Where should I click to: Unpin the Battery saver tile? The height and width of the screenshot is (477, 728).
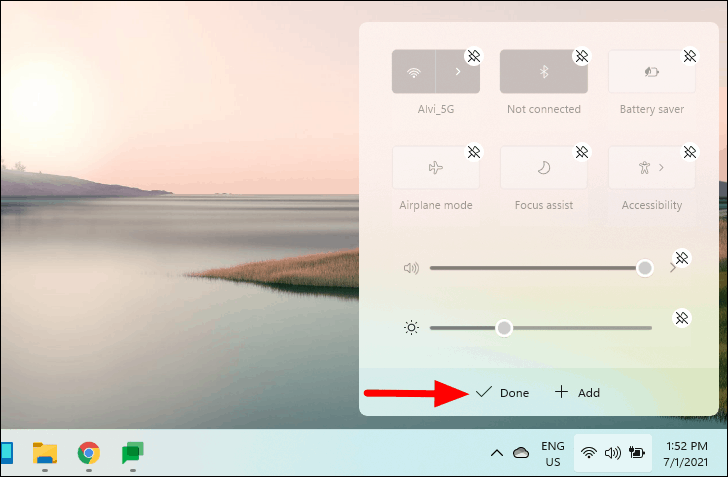(x=689, y=56)
